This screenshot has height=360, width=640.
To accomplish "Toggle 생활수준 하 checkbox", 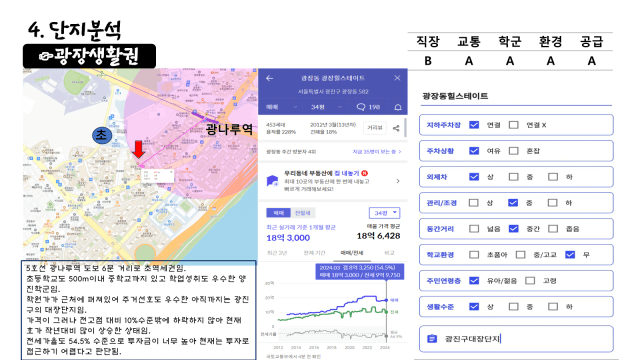I will tap(553, 307).
